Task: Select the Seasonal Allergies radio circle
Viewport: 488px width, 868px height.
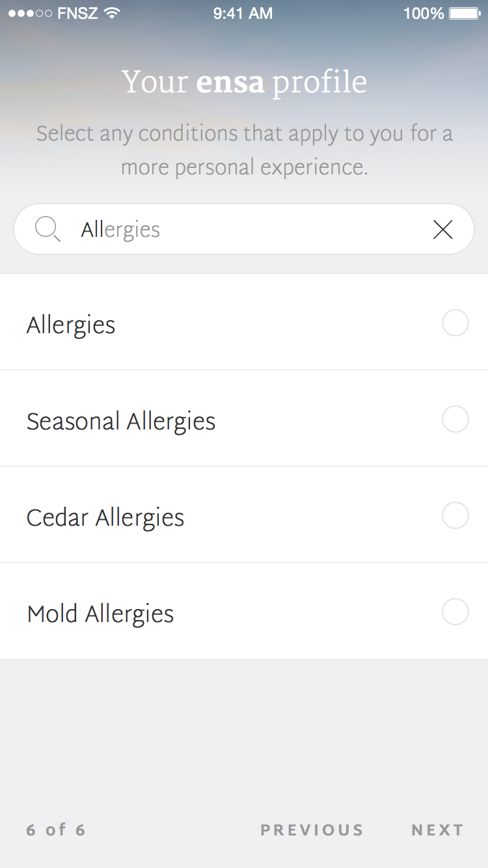Action: (455, 420)
